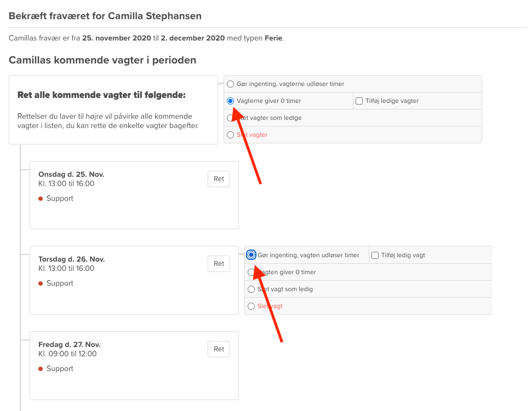Image resolution: width=532 pixels, height=411 pixels.
Task: Choose the red 'Slet vagter' option
Action: pyautogui.click(x=231, y=135)
